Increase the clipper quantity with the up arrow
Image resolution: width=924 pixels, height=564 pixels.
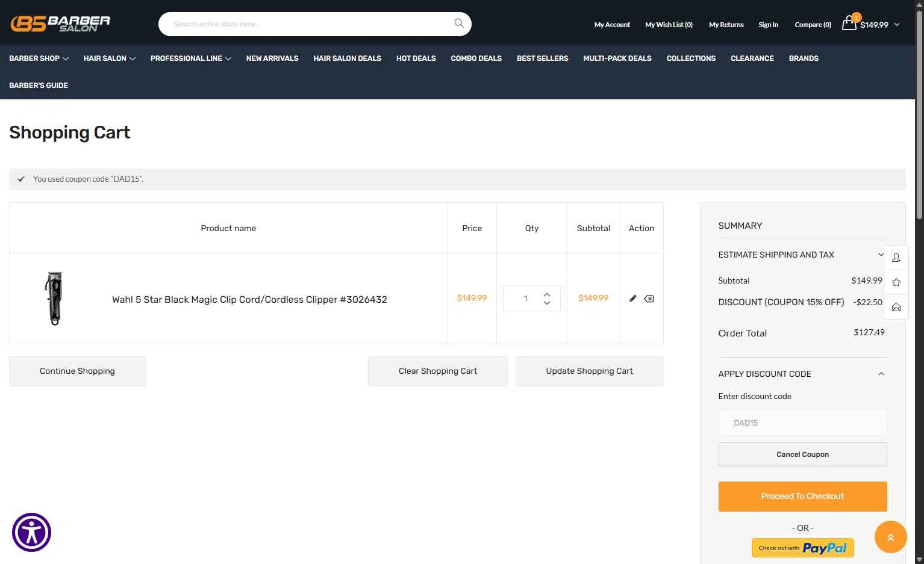pyautogui.click(x=547, y=294)
